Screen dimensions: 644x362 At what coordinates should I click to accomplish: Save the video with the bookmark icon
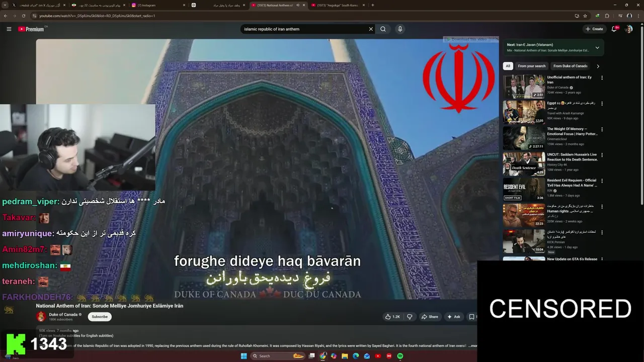click(x=471, y=317)
